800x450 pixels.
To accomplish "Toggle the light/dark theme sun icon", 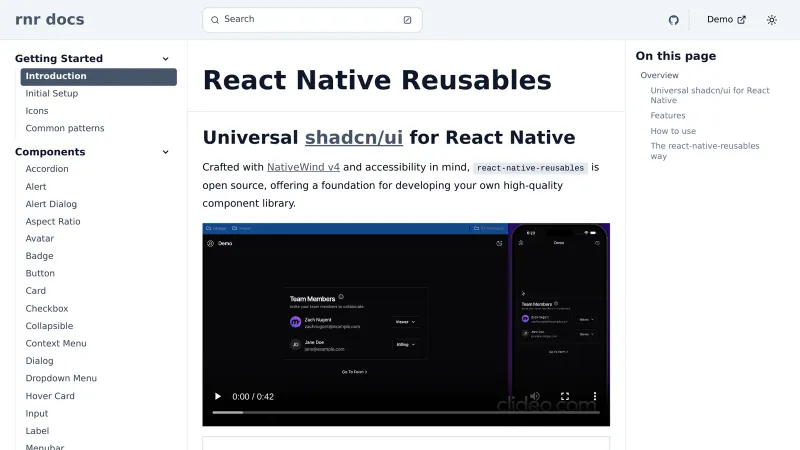I will coord(771,20).
